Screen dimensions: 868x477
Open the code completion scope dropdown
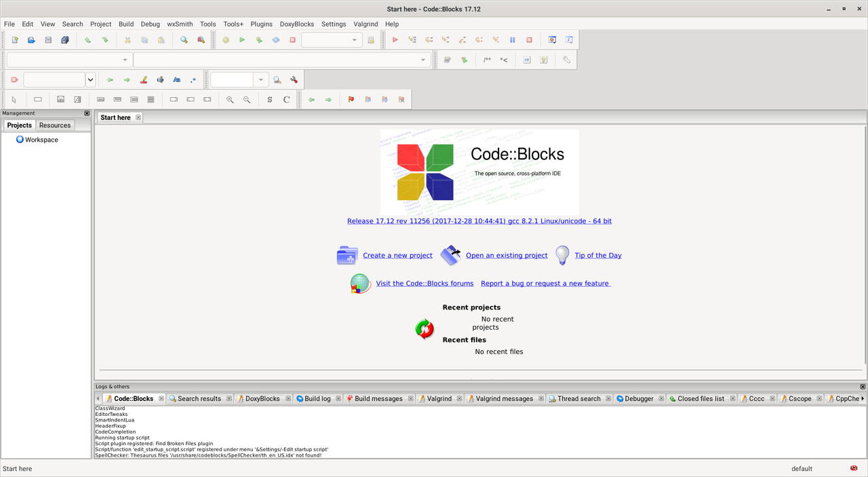coord(125,60)
